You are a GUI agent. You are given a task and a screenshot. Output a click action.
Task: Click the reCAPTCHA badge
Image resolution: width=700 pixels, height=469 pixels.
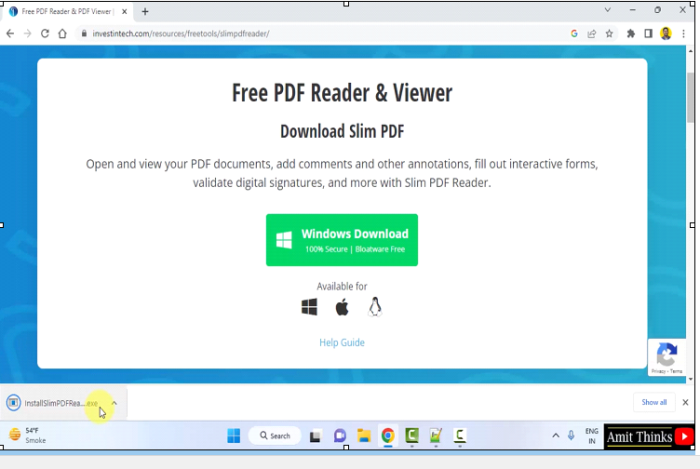coord(667,357)
